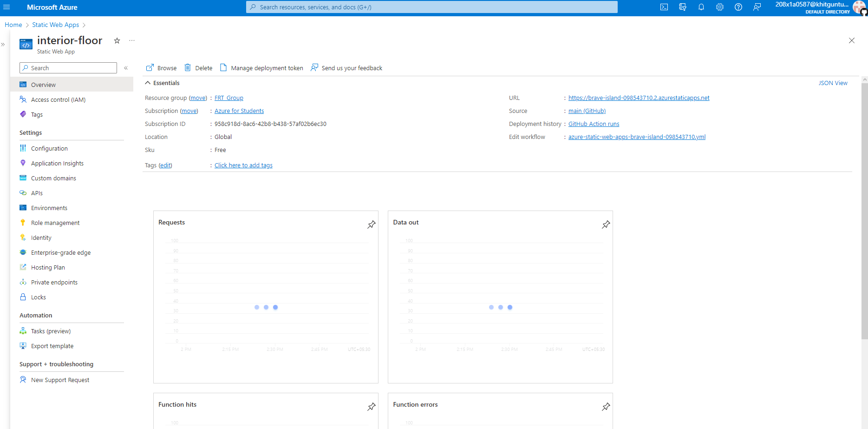Browse the deployed static site
The image size is (868, 429).
coord(161,68)
